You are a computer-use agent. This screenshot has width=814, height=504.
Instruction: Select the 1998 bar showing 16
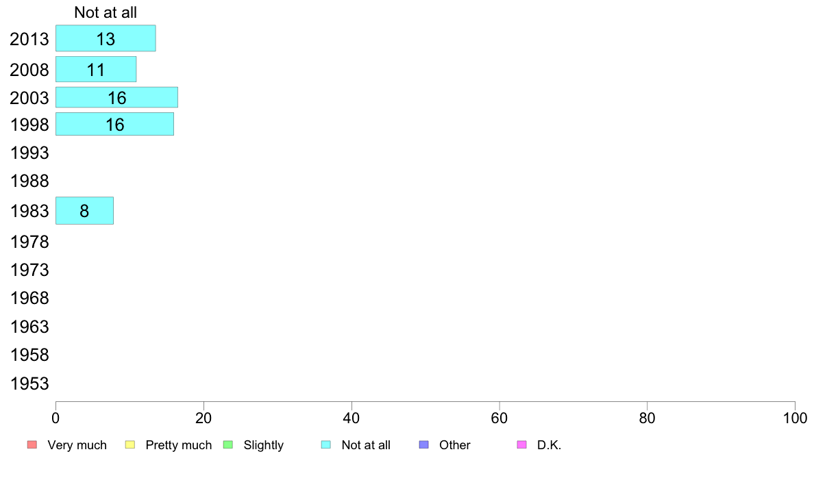pyautogui.click(x=114, y=124)
